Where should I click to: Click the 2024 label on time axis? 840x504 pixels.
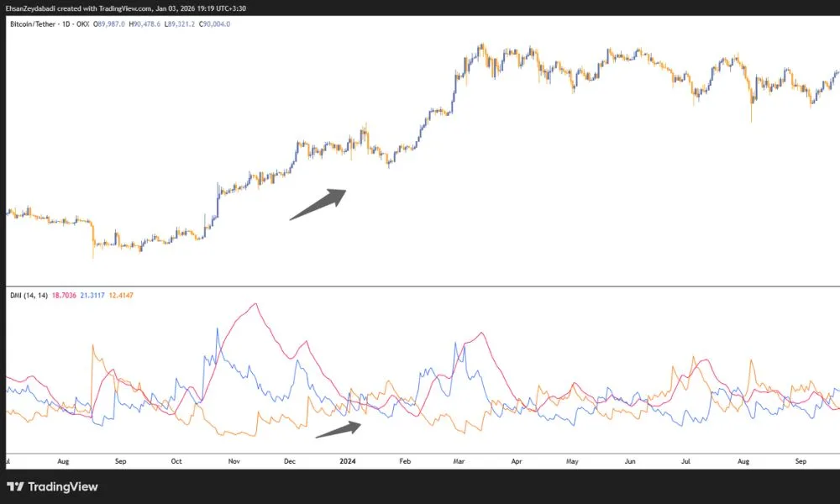tap(346, 461)
